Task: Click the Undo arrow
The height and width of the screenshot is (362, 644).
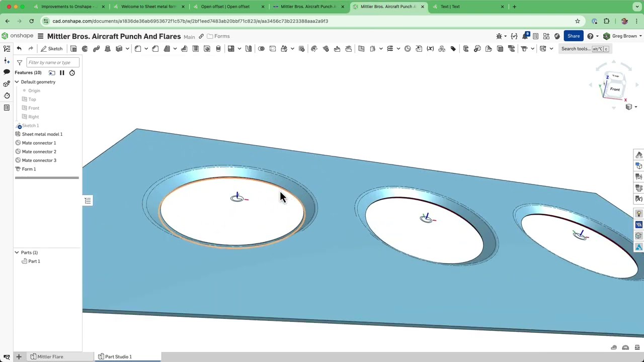Action: click(19, 49)
